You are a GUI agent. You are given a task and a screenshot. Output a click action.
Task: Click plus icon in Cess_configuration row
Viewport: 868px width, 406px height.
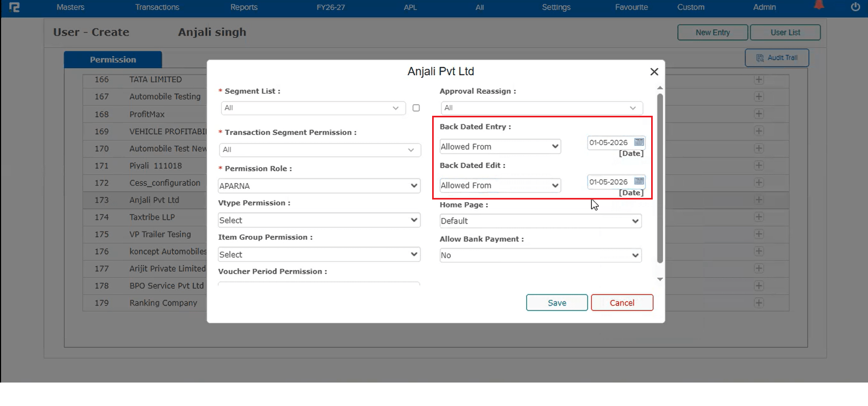pos(758,182)
